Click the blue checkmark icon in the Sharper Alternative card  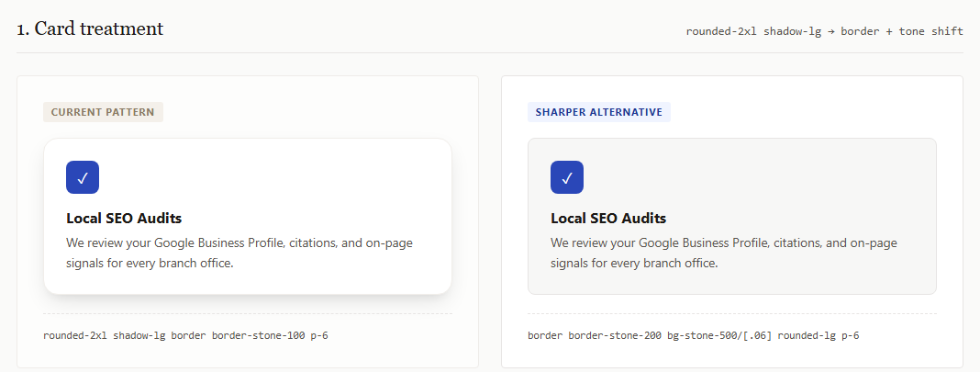coord(567,177)
